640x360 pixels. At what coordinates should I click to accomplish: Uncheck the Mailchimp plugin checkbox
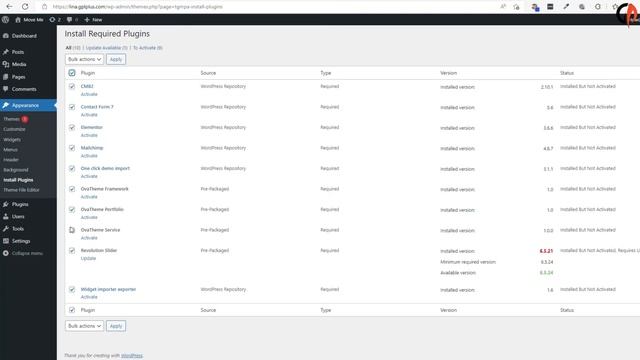(72, 148)
